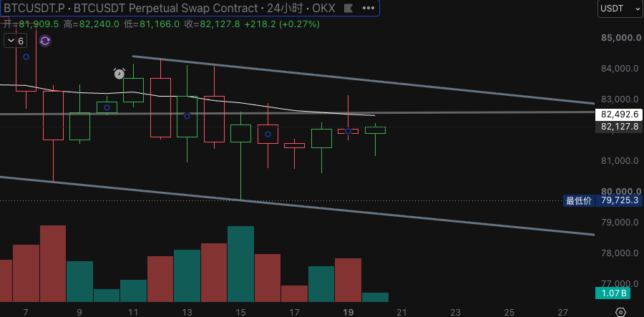This screenshot has width=644, height=317.
Task: Open the USDT currency dropdown
Action: pos(619,9)
